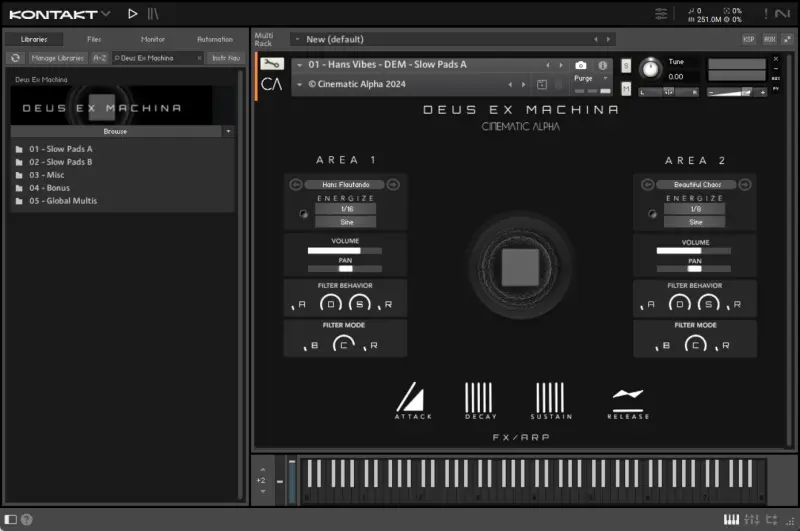Open Area 2 Energize 1/8 rate dropdown
800x531 pixels.
pos(694,209)
